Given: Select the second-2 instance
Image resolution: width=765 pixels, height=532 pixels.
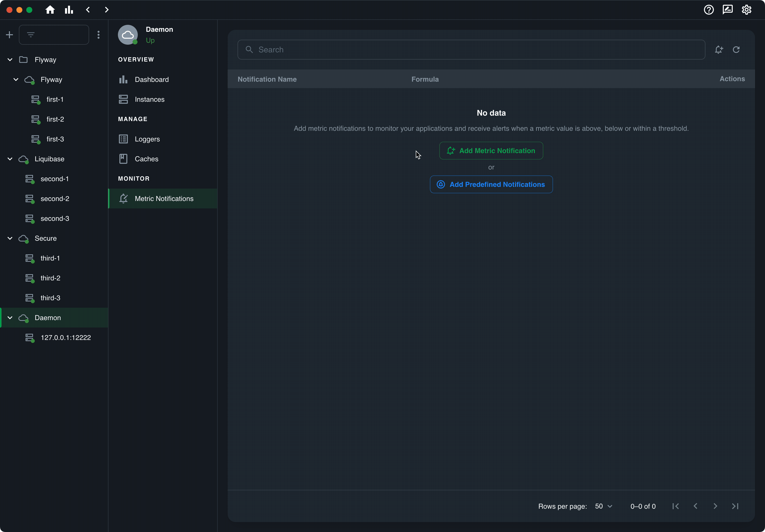Looking at the screenshot, I should pyautogui.click(x=55, y=199).
